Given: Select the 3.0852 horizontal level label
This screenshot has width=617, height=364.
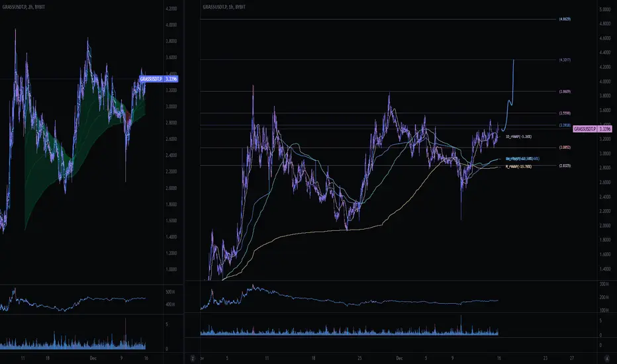Looking at the screenshot, I should pos(565,147).
